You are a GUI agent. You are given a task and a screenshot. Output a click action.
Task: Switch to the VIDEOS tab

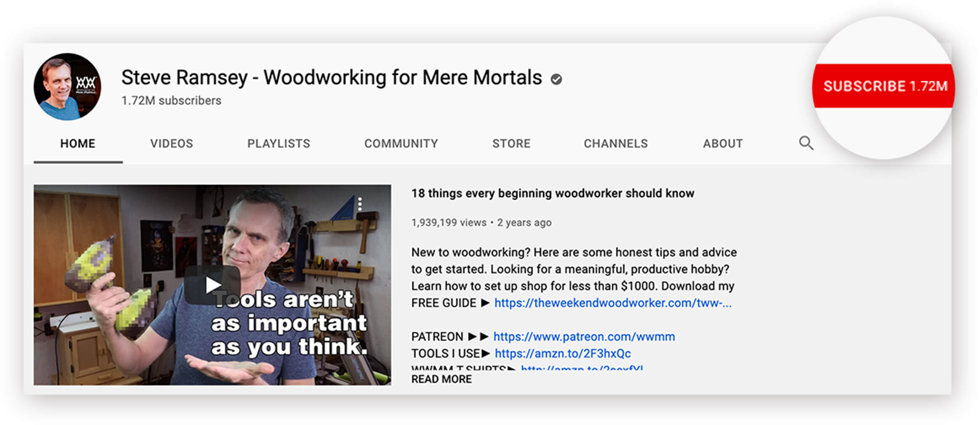click(x=172, y=143)
